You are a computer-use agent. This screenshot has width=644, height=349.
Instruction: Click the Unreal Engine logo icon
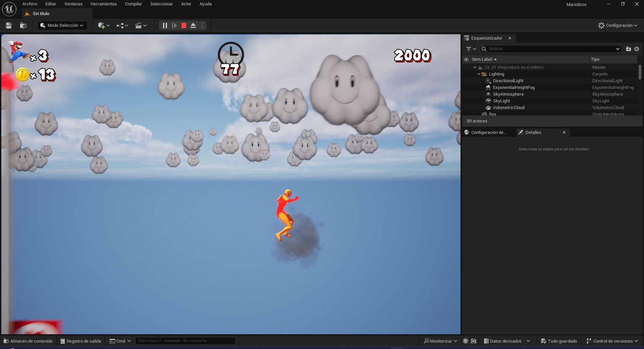[9, 9]
